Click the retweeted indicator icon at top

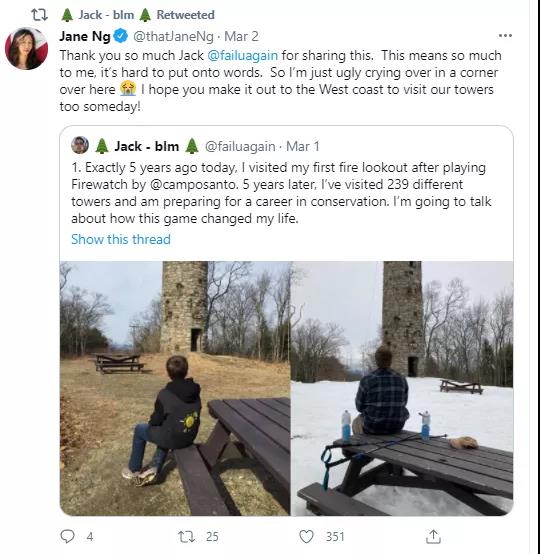click(x=39, y=15)
